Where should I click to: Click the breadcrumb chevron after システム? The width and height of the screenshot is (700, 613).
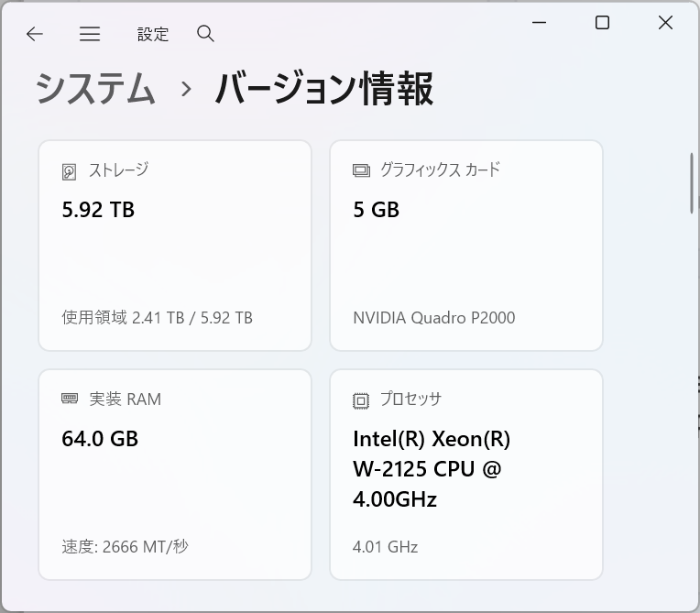click(186, 90)
